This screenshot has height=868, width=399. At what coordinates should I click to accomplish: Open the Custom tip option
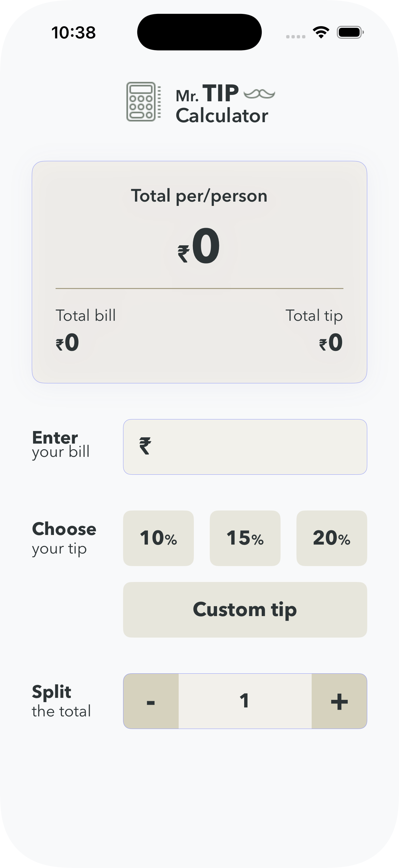coord(245,609)
